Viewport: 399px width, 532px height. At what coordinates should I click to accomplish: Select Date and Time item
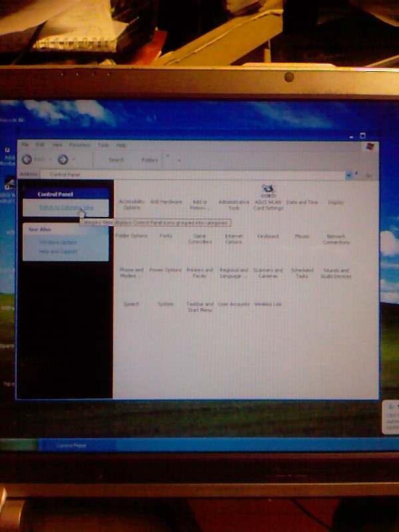click(x=302, y=202)
